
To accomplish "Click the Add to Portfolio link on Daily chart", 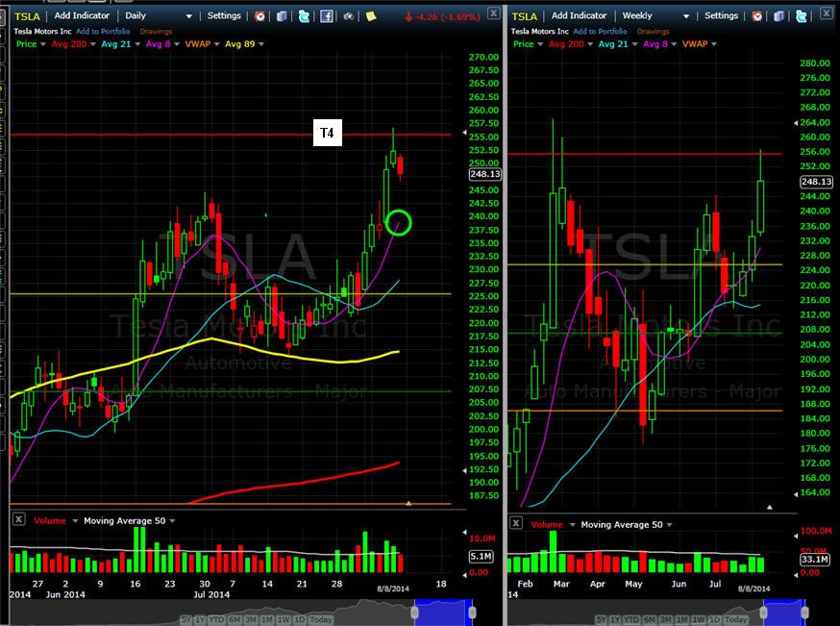I will (x=103, y=31).
